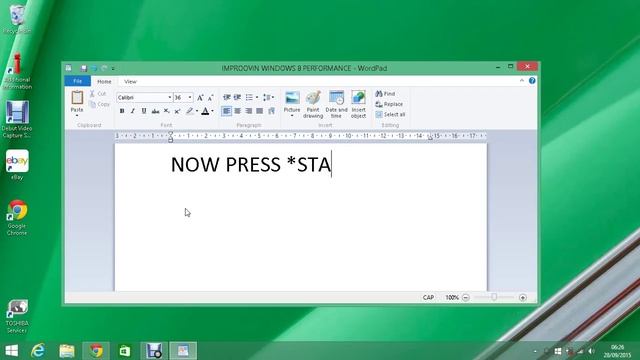This screenshot has width=640, height=360.
Task: Open File Explorer from taskbar
Action: (67, 351)
